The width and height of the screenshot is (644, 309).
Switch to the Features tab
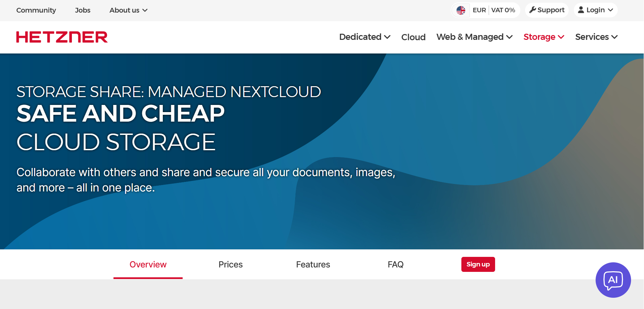click(313, 264)
